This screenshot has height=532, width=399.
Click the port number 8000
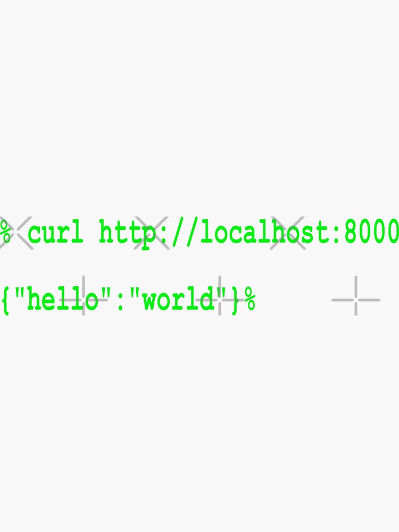[371, 232]
